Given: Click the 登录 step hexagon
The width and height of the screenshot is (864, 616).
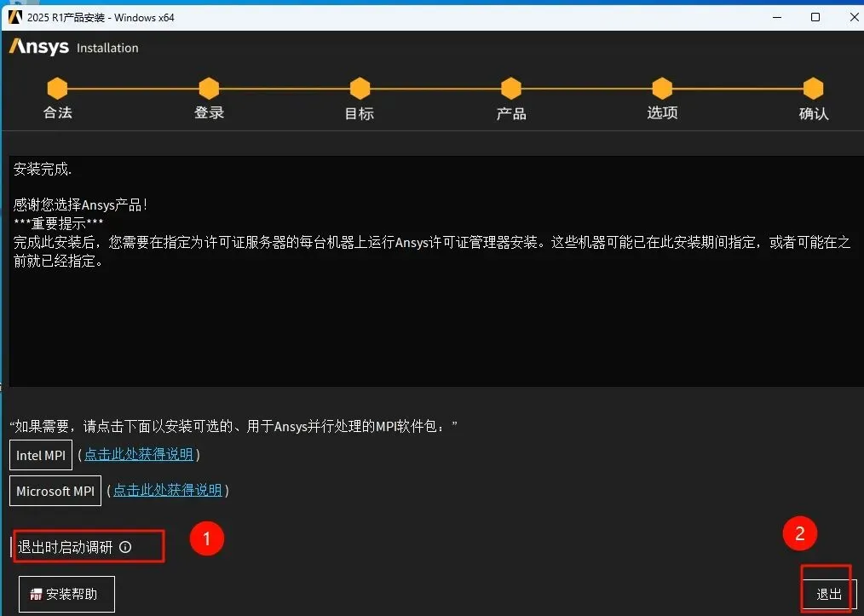Looking at the screenshot, I should (x=209, y=88).
